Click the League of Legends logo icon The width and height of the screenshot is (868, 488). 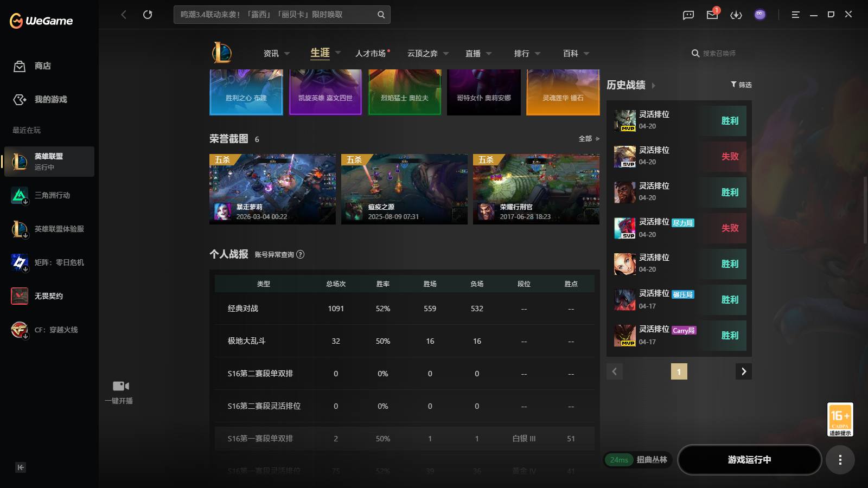click(x=222, y=53)
